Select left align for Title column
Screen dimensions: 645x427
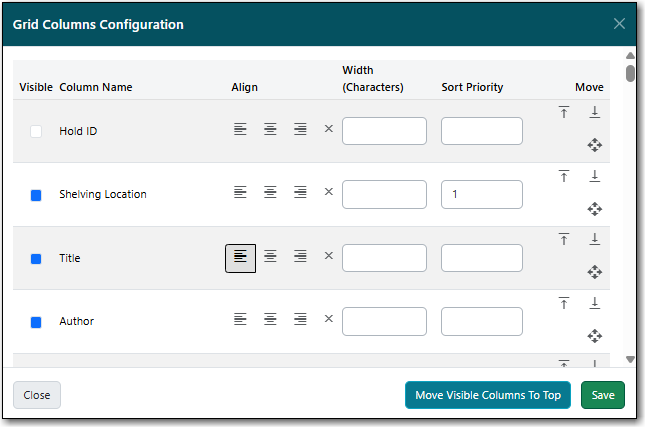pos(240,258)
